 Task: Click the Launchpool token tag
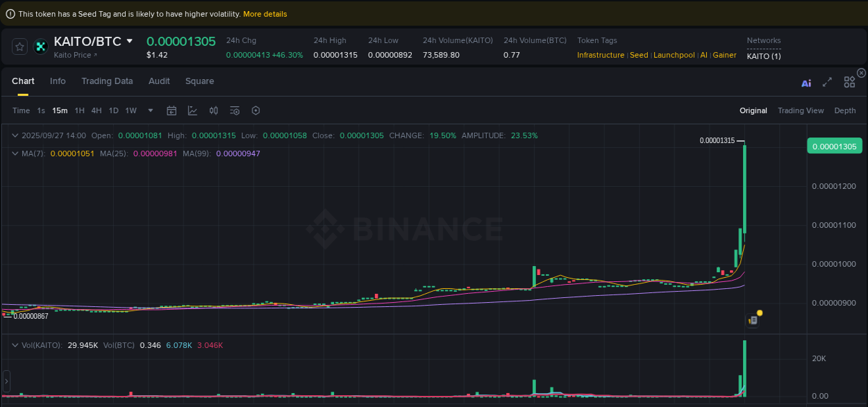point(674,55)
